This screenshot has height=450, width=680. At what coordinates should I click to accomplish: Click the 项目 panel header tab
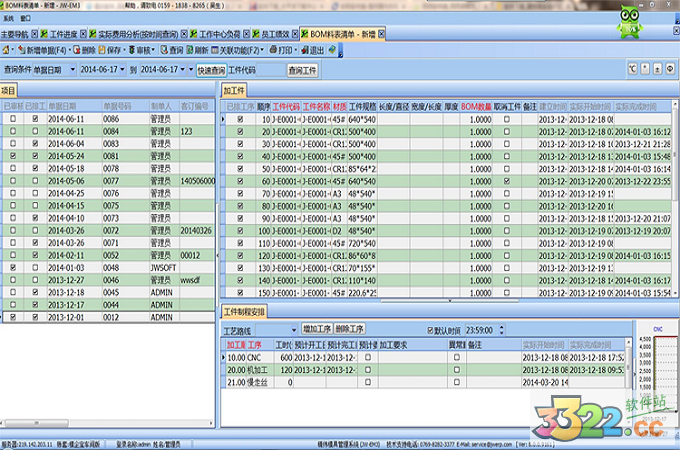point(8,90)
